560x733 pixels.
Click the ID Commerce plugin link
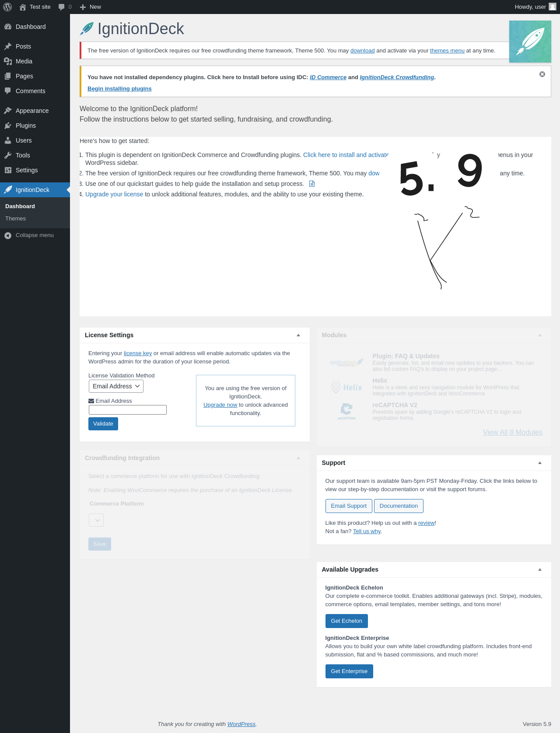click(328, 77)
